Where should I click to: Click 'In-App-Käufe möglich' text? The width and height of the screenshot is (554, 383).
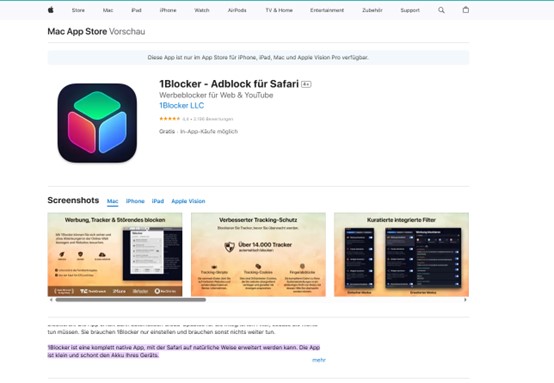[x=209, y=131]
